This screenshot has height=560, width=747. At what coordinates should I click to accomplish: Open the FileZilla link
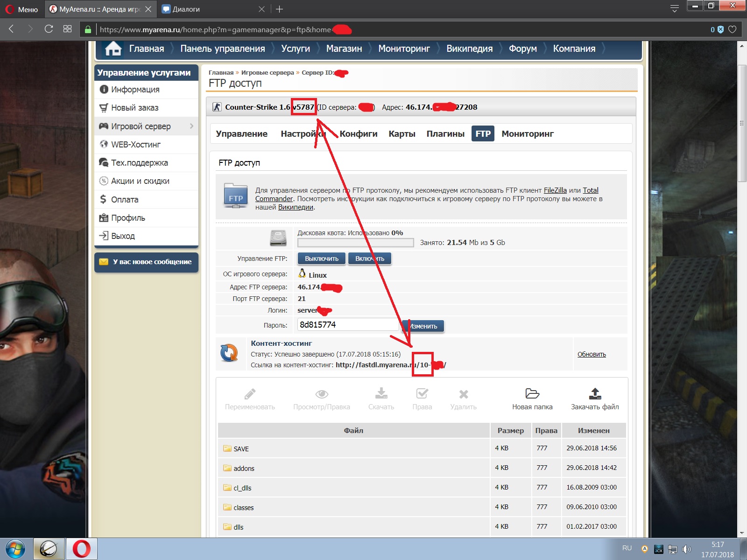coord(555,190)
